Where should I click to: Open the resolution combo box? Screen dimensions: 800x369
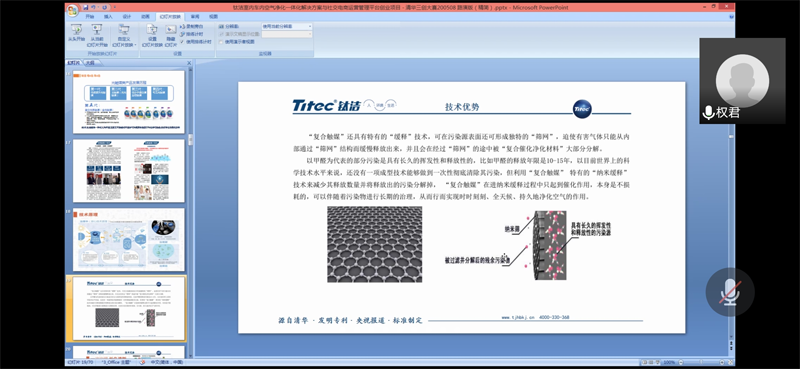click(287, 26)
